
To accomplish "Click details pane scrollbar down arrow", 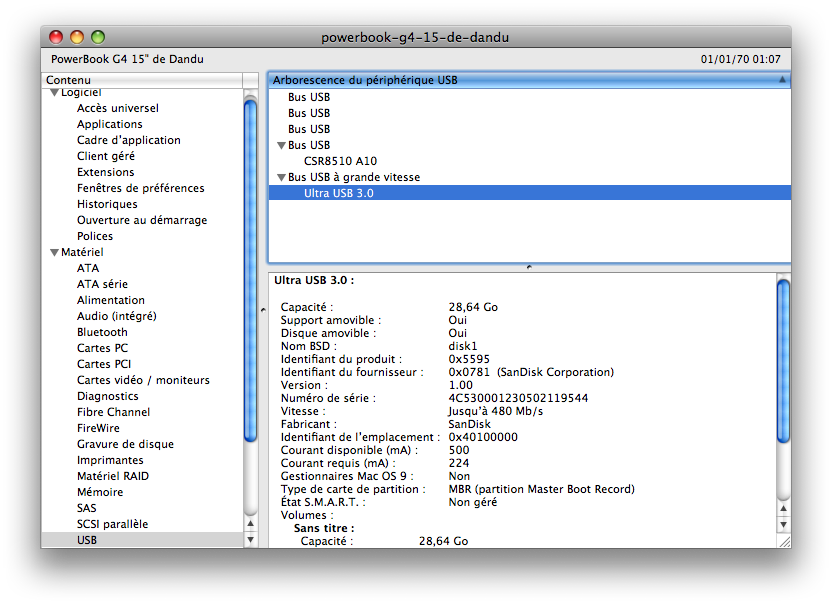I will 783,525.
